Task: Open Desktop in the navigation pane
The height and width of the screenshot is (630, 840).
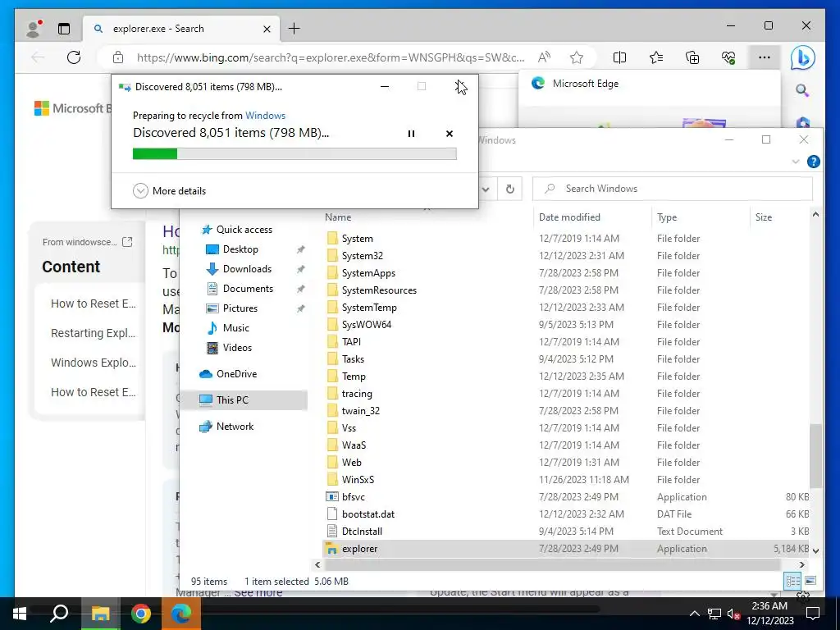Action: [x=232, y=249]
